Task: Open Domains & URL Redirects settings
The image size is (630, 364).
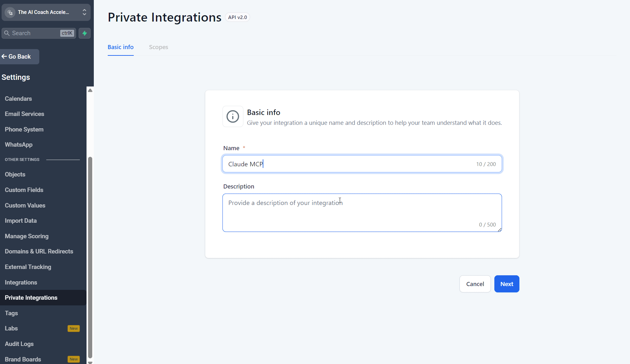Action: (39, 252)
